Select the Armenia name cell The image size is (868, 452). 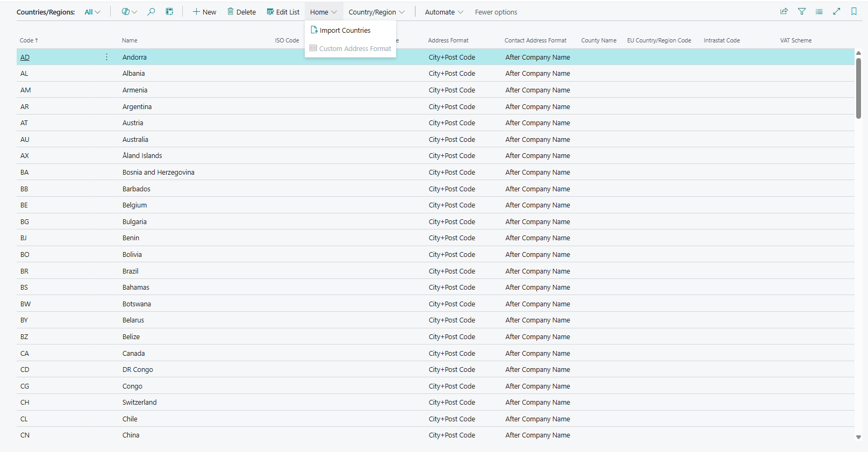pyautogui.click(x=135, y=90)
